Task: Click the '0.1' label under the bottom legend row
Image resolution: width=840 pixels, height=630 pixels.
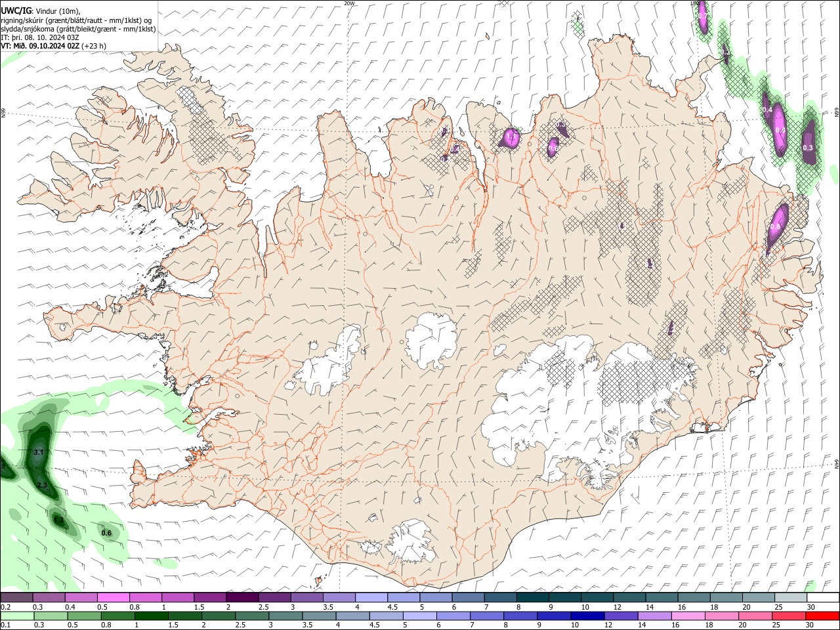Action: 5,625
